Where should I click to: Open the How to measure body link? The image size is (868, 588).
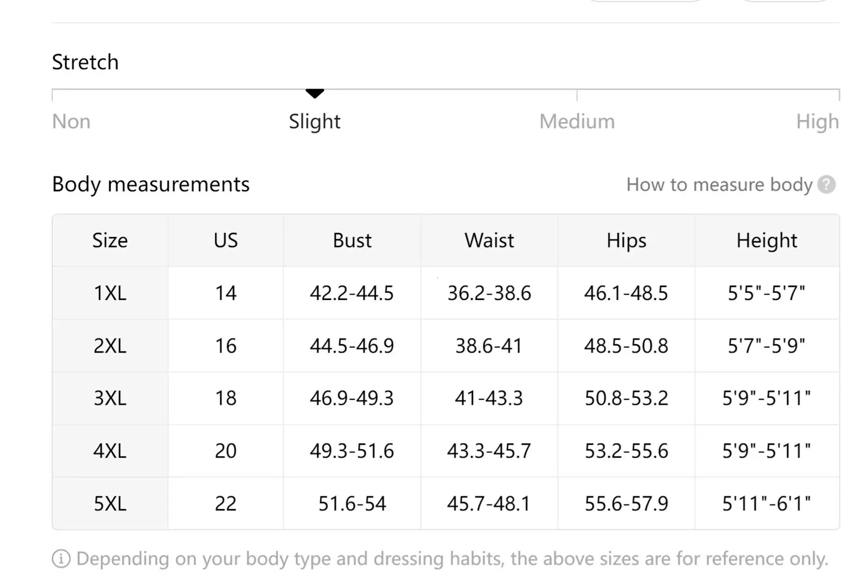pyautogui.click(x=719, y=184)
